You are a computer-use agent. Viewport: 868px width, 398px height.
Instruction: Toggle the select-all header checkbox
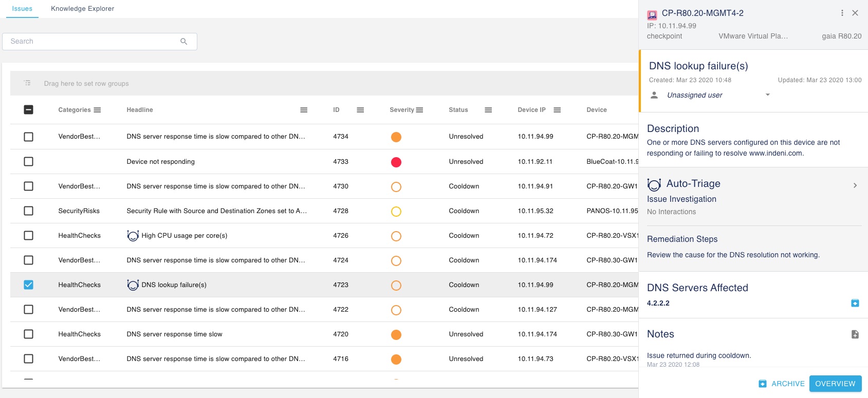29,110
